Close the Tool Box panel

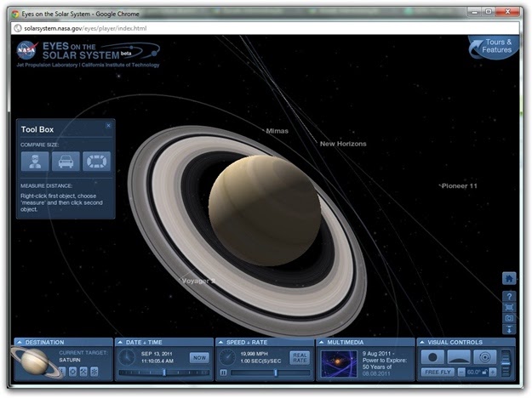[109, 125]
